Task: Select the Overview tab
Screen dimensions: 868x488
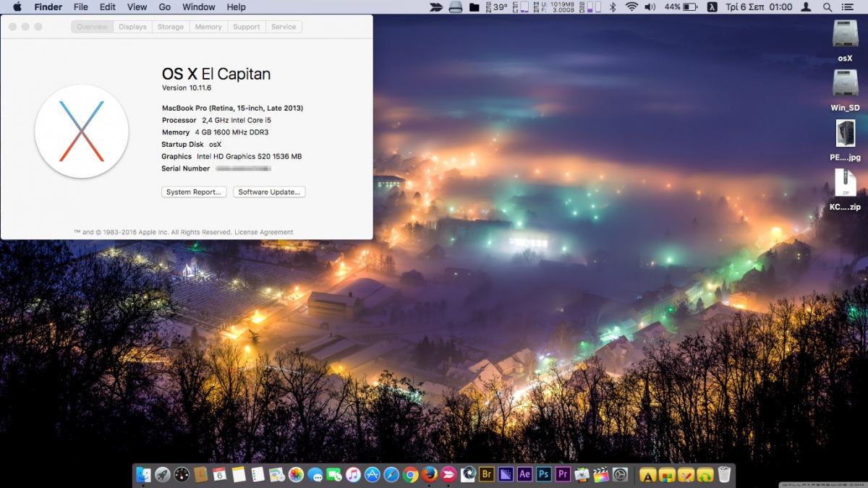Action: coord(93,27)
